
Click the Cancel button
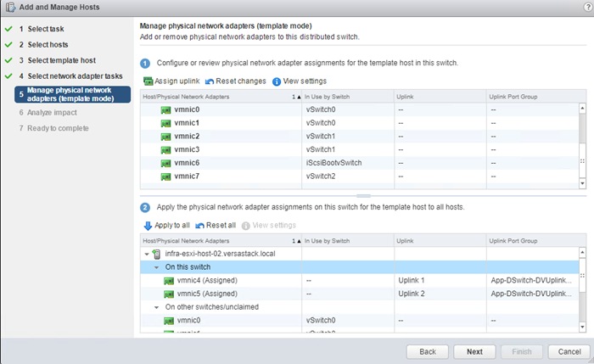(x=569, y=351)
